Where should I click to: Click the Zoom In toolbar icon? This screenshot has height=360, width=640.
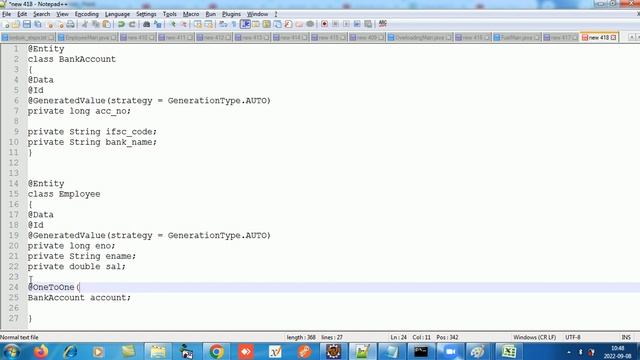pyautogui.click(x=173, y=24)
